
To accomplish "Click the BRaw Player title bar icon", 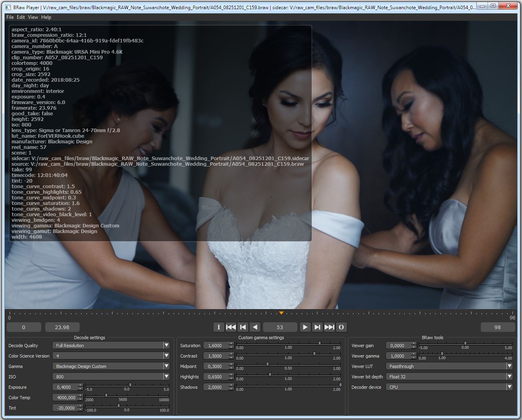I will click(x=8, y=7).
